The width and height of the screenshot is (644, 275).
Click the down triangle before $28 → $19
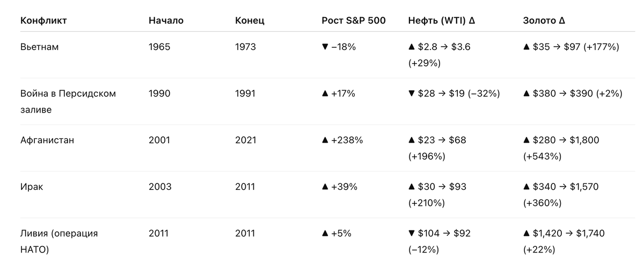411,94
